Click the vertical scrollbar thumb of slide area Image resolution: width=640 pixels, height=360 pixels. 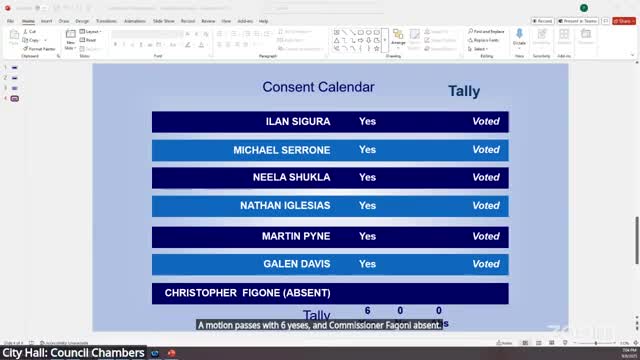[x=637, y=240]
